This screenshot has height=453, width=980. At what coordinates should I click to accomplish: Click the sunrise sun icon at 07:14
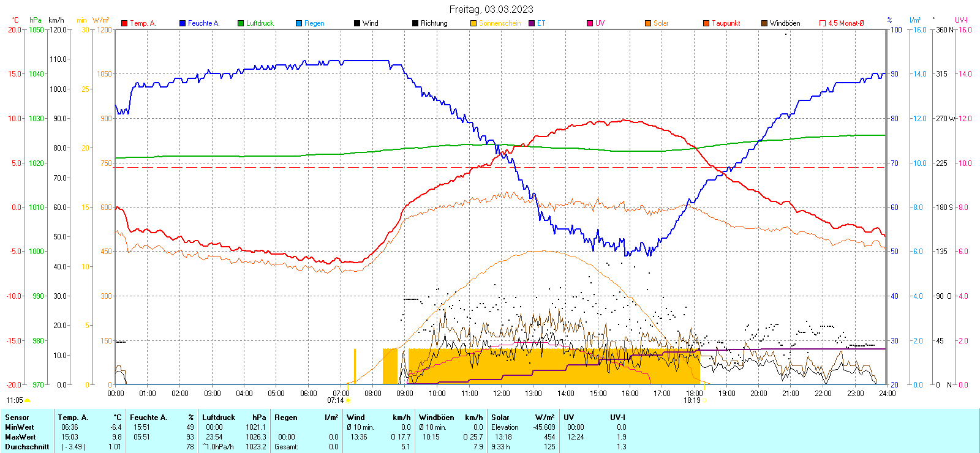click(348, 400)
